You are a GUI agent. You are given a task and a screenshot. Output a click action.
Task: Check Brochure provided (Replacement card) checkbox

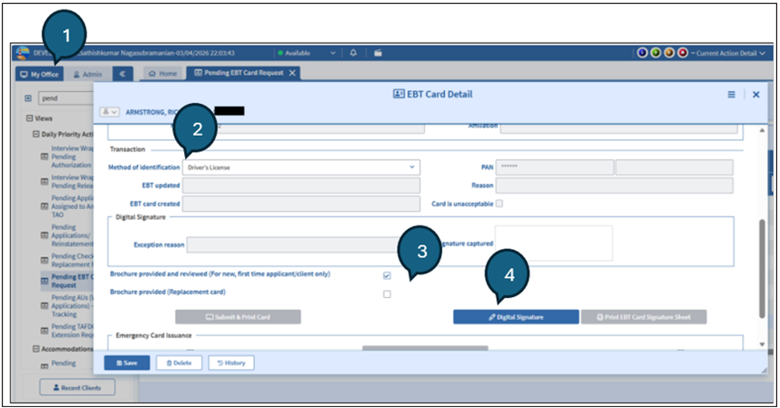pyautogui.click(x=387, y=294)
